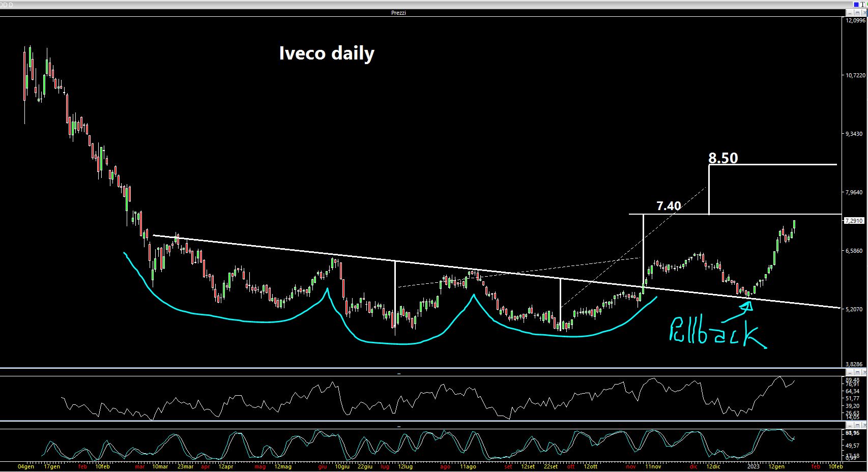Click the 12,0996 price axis value
The image size is (868, 472).
855,21
